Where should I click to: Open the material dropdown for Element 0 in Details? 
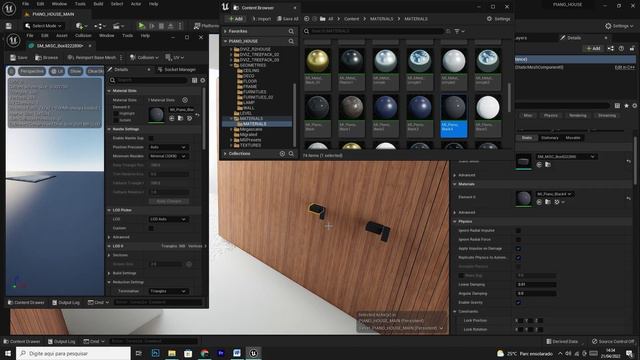tap(554, 194)
